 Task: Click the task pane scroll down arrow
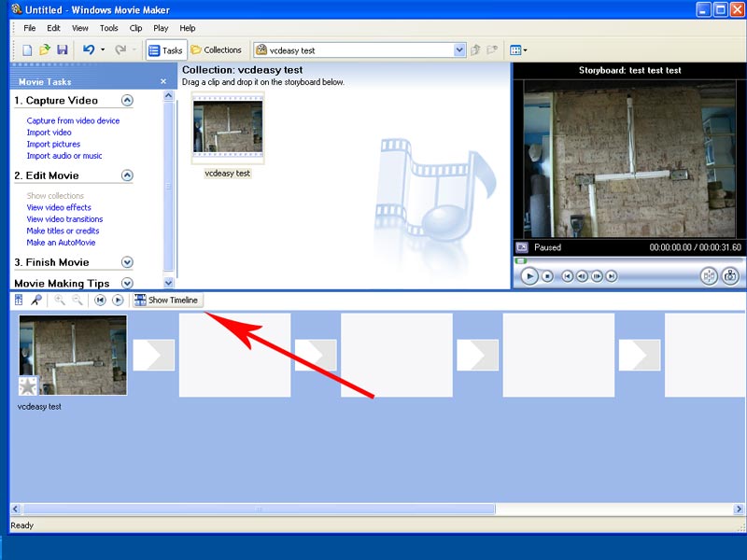(x=168, y=283)
